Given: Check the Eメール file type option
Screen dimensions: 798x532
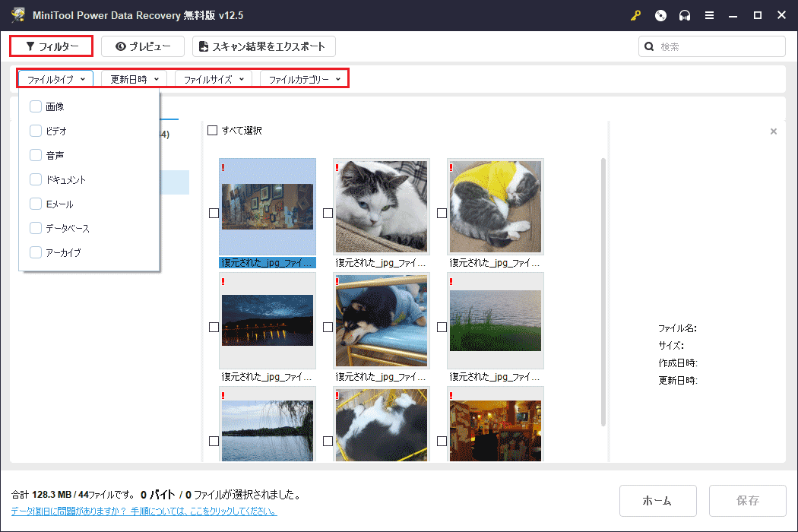Looking at the screenshot, I should click(36, 204).
